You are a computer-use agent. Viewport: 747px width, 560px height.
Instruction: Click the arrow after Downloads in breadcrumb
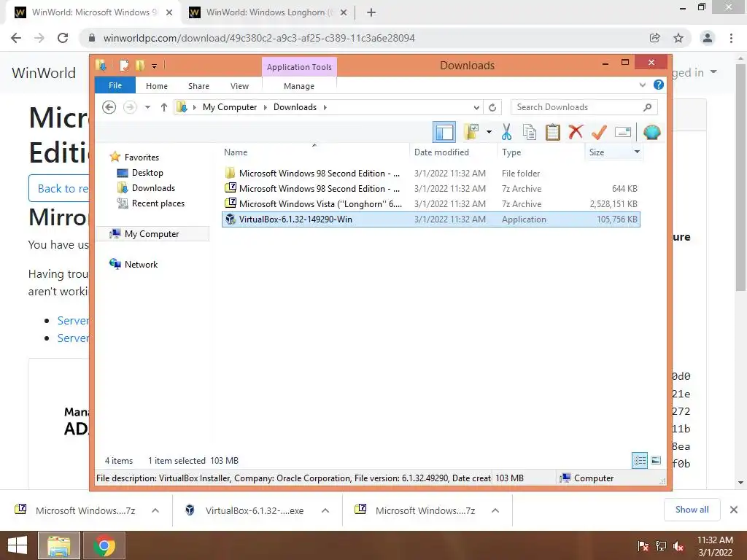pos(325,107)
